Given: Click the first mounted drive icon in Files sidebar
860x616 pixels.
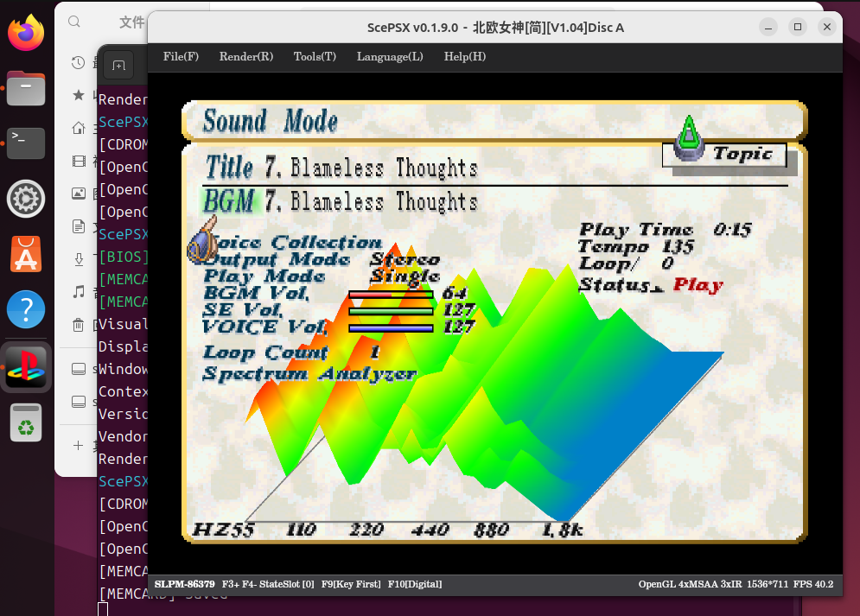Looking at the screenshot, I should pyautogui.click(x=79, y=369).
